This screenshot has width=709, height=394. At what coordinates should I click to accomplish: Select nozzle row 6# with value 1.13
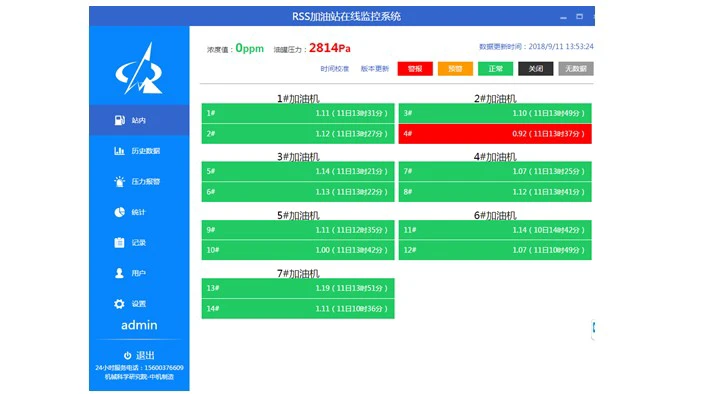[298, 192]
